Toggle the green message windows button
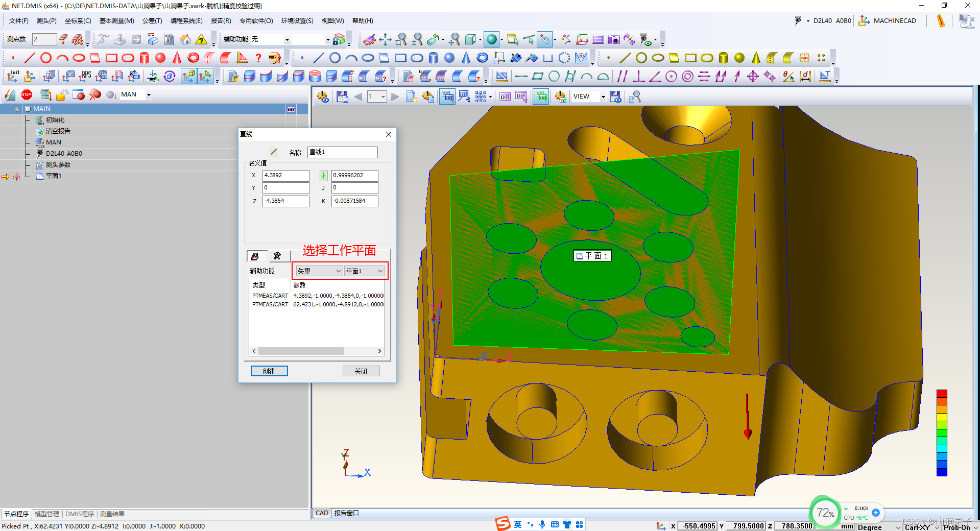This screenshot has width=980, height=531. click(541, 96)
